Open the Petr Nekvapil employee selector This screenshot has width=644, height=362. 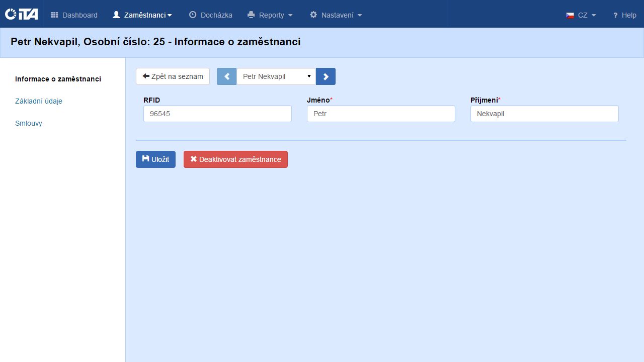276,76
